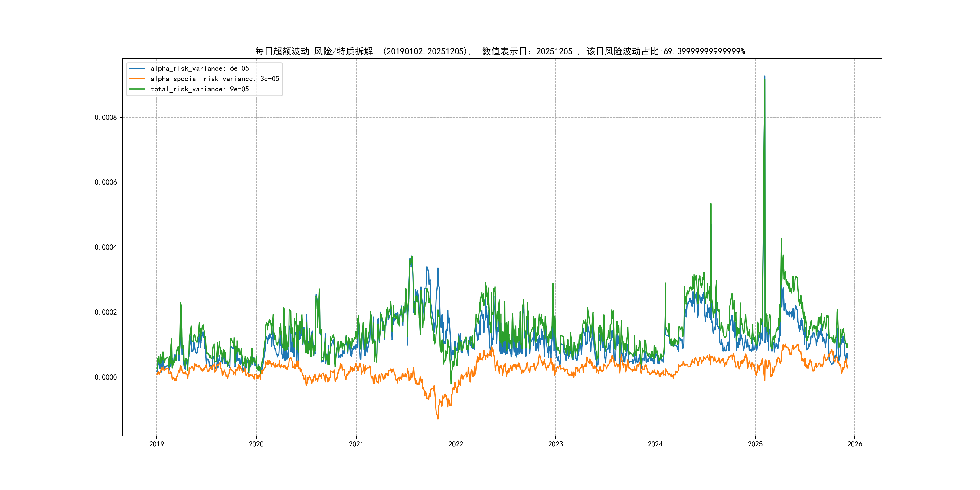Select legend text alpha_risk_variance: 6e-05
The width and height of the screenshot is (980, 490).
pyautogui.click(x=199, y=68)
